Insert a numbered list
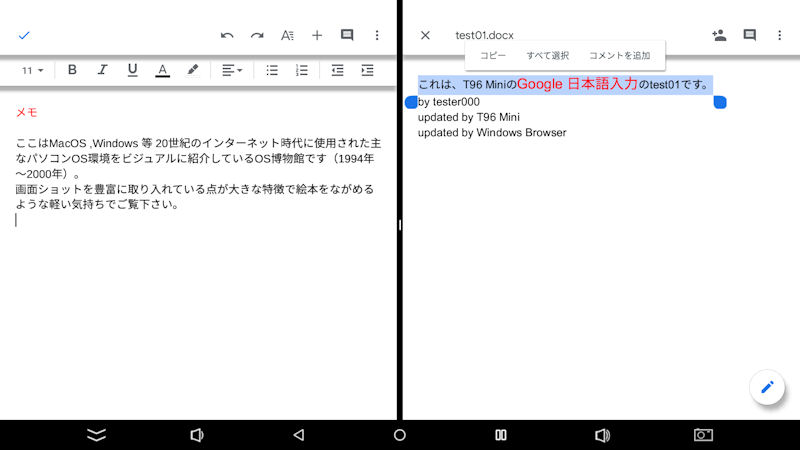The image size is (800, 450). tap(301, 70)
